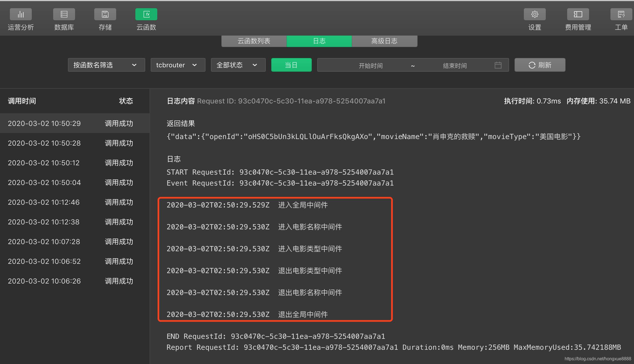Image resolution: width=634 pixels, height=364 pixels.
Task: Click the 结束时间 end time field
Action: tap(455, 66)
